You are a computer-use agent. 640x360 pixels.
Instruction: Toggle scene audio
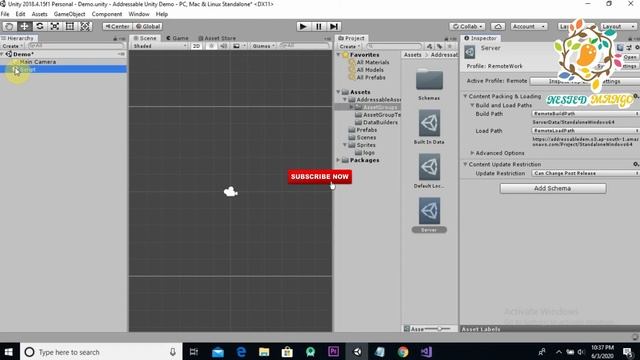(x=223, y=46)
